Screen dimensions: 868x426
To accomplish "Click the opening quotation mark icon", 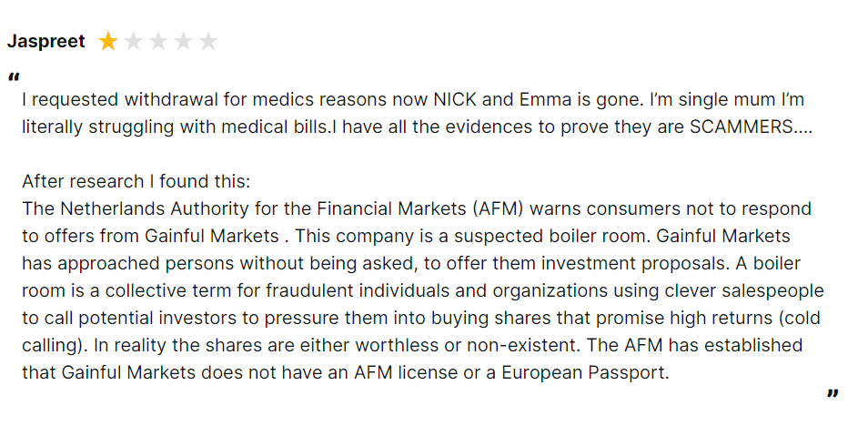I will point(14,77).
